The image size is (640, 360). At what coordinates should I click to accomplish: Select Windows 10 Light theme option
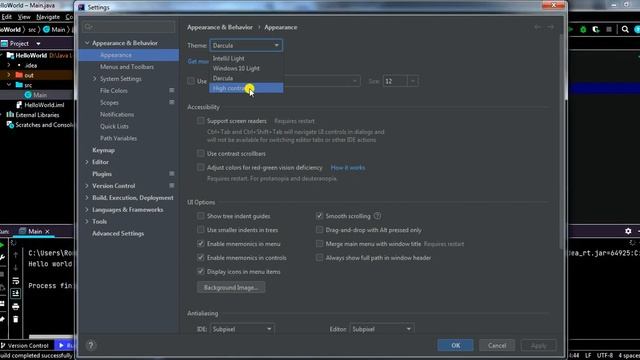click(246, 68)
